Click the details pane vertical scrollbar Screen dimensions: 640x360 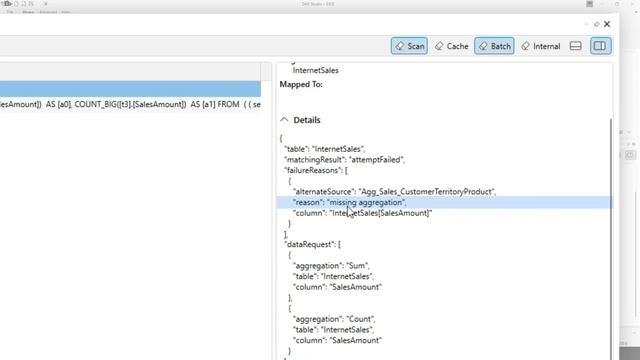611,239
